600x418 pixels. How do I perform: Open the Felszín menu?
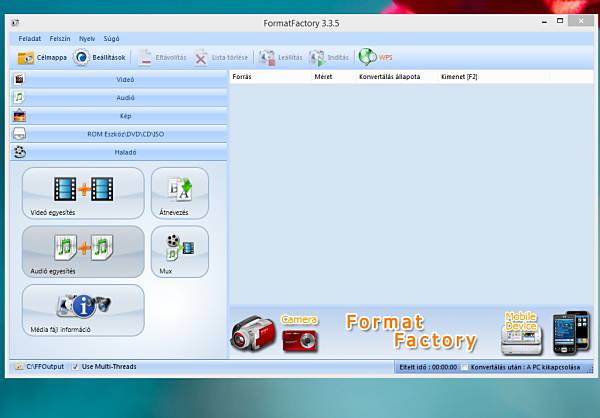[60, 39]
